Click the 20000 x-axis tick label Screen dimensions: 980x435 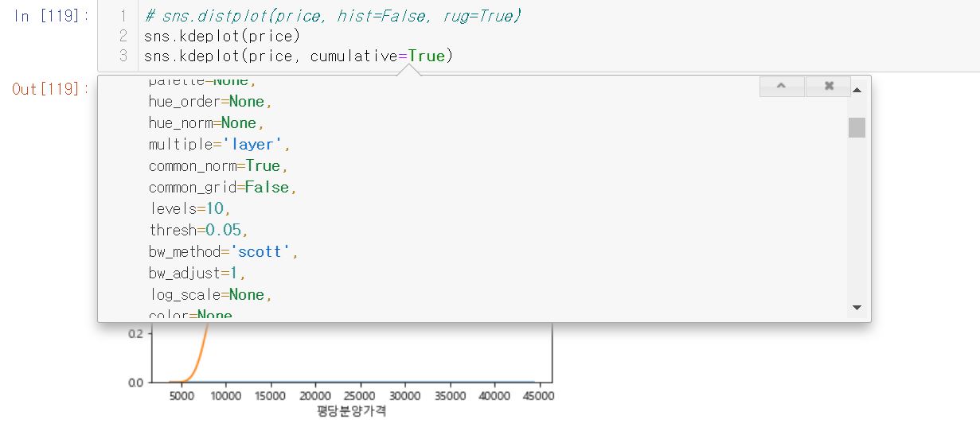coord(315,396)
